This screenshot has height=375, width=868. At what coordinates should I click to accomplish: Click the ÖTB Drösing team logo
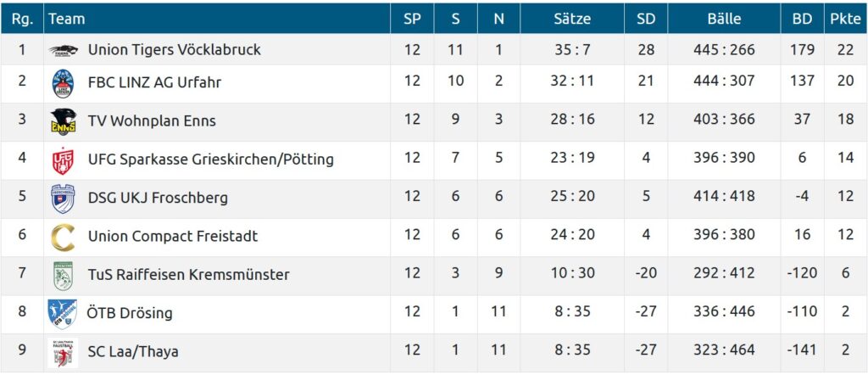tap(64, 313)
